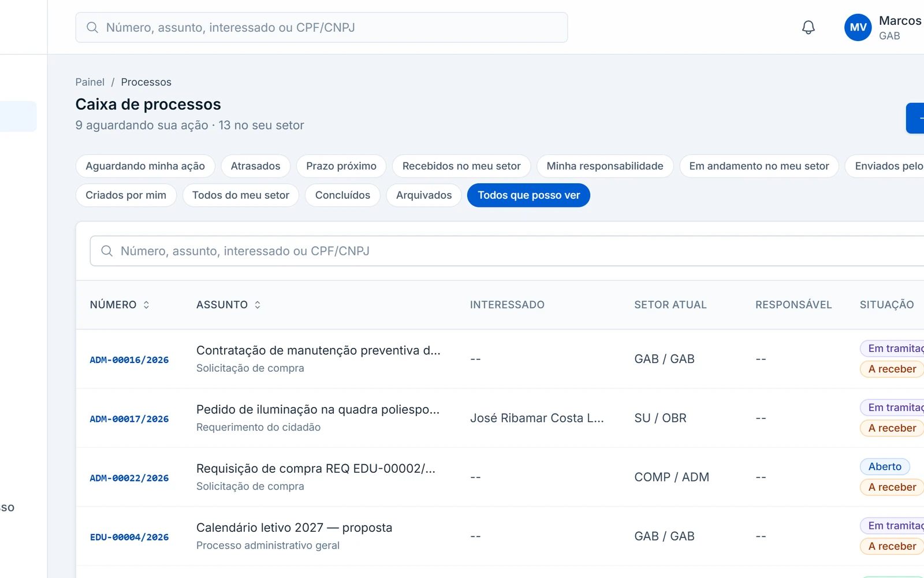
Task: Click Requisição de compra REQ EDU-00002 subject
Action: click(316, 468)
